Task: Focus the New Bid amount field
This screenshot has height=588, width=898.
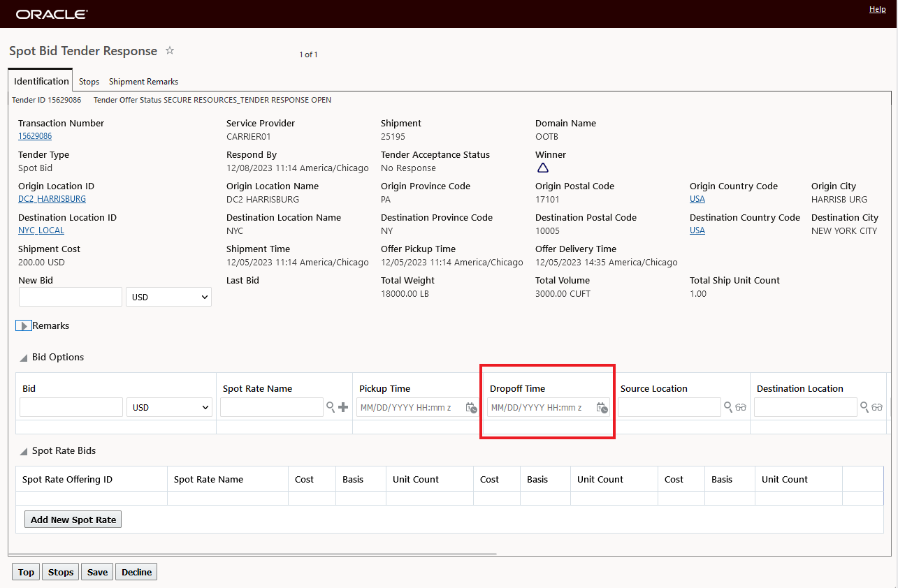Action: tap(71, 297)
